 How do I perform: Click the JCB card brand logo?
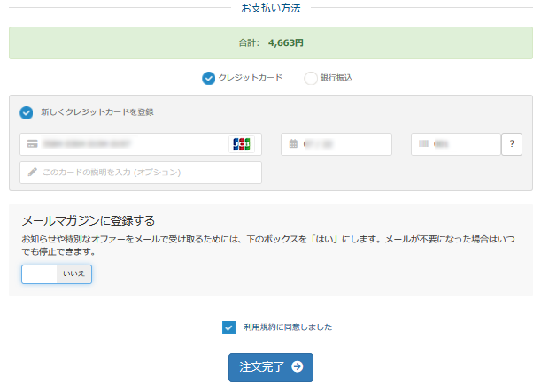241,143
